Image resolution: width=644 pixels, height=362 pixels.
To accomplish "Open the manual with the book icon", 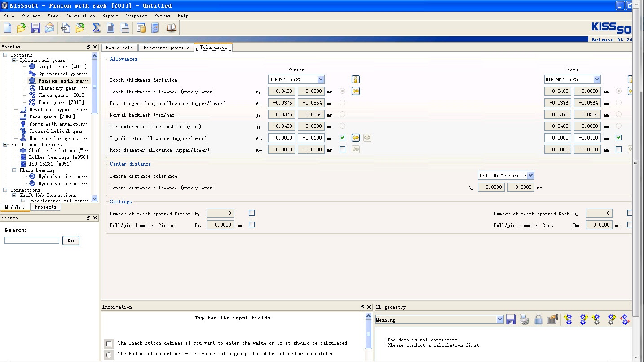I will pos(172,28).
